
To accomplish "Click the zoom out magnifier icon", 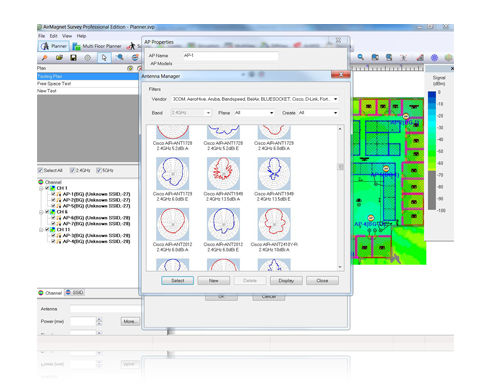I will pyautogui.click(x=360, y=57).
